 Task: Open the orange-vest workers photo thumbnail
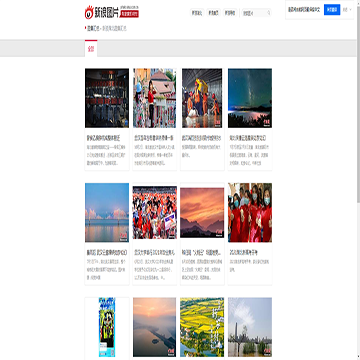[202, 98]
